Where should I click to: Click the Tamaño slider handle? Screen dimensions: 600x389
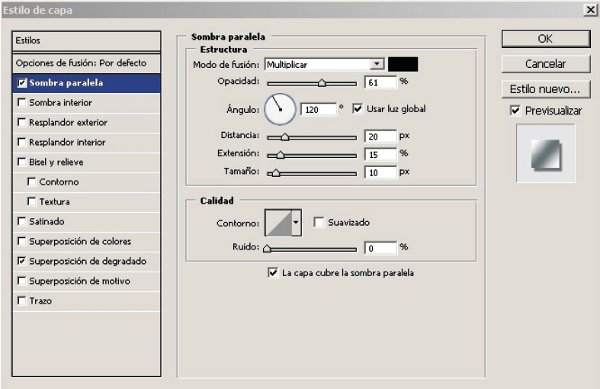tap(276, 173)
